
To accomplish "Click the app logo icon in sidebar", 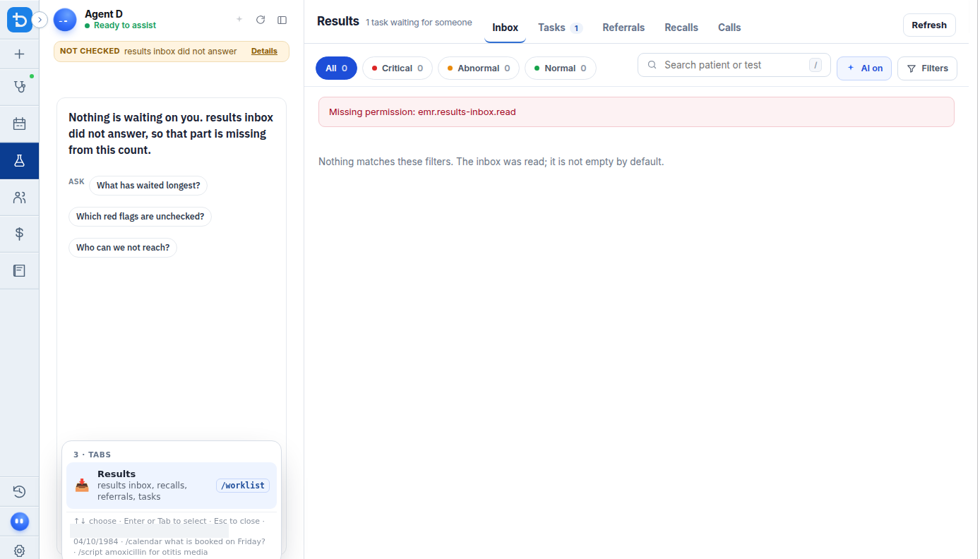I will pyautogui.click(x=19, y=20).
